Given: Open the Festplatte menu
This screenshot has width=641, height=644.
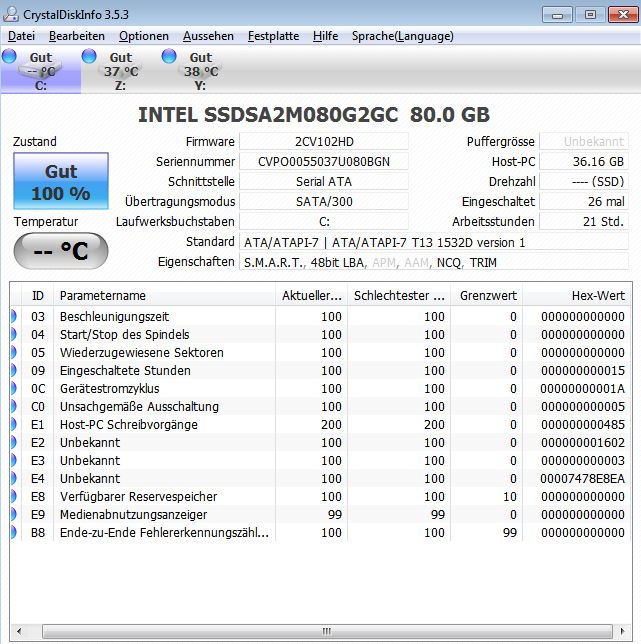Looking at the screenshot, I should [x=273, y=36].
